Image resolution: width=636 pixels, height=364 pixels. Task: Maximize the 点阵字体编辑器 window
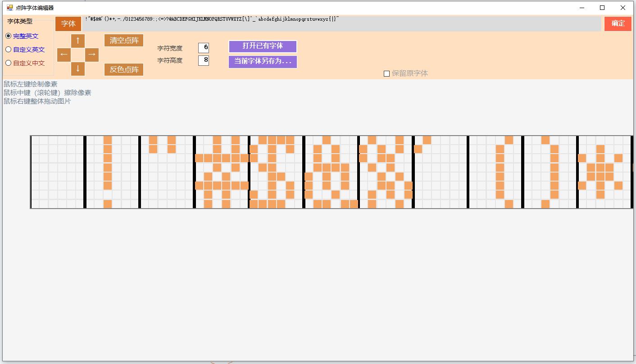pos(603,8)
